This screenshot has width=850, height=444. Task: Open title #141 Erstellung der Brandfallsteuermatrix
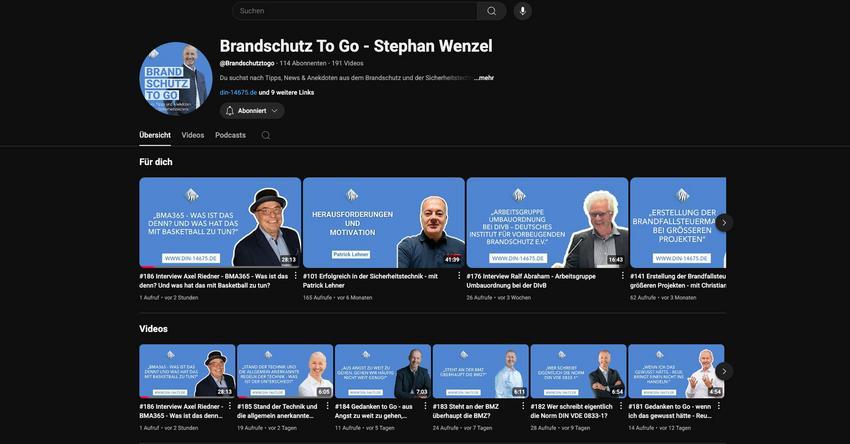point(678,281)
